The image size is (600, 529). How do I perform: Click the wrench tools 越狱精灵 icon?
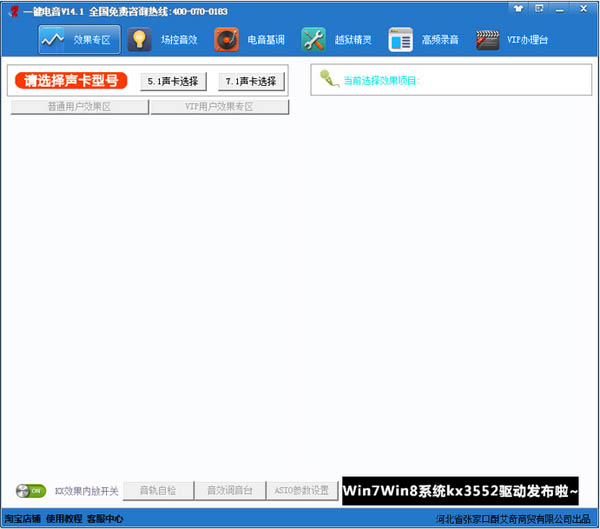313,39
